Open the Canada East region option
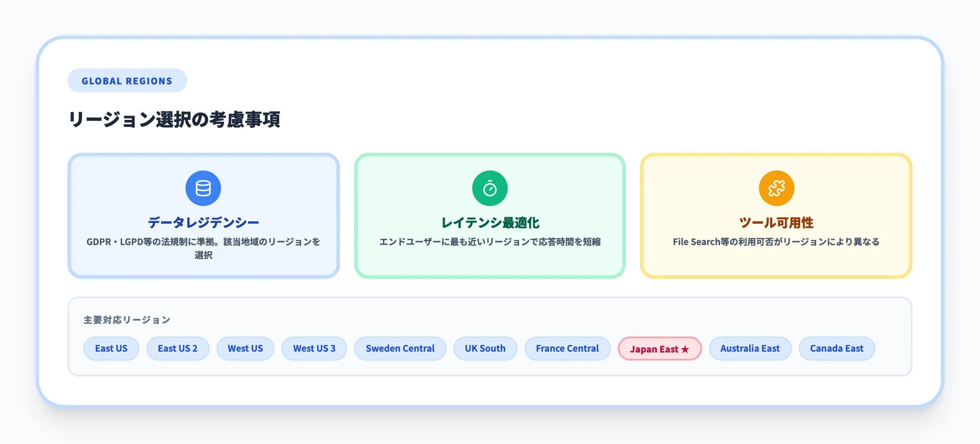The image size is (980, 444). (x=837, y=349)
